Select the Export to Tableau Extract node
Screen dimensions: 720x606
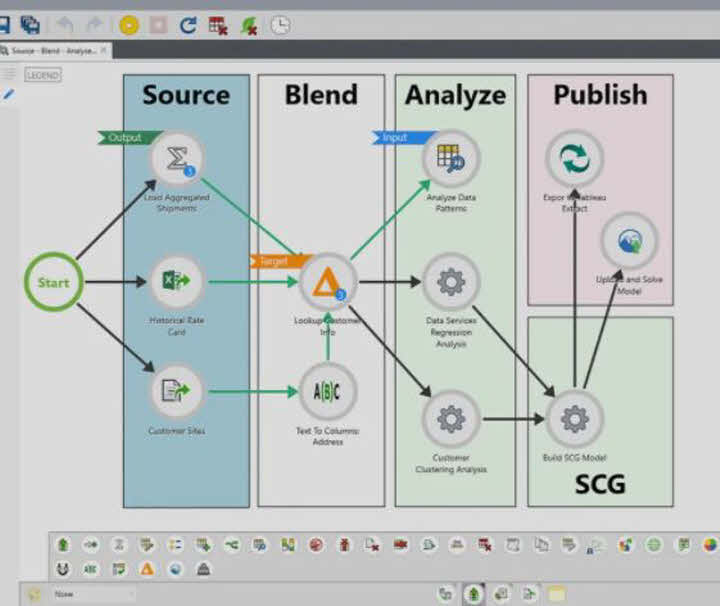(574, 159)
